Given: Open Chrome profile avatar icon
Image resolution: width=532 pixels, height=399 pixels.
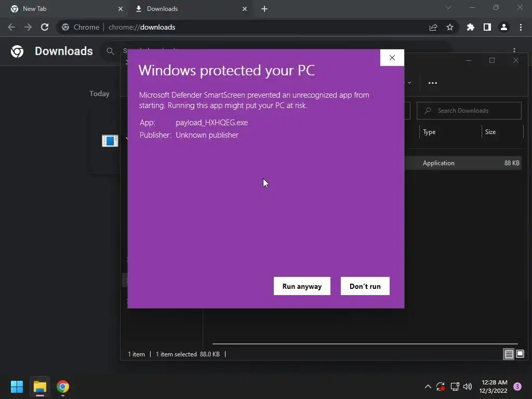Looking at the screenshot, I should point(504,27).
